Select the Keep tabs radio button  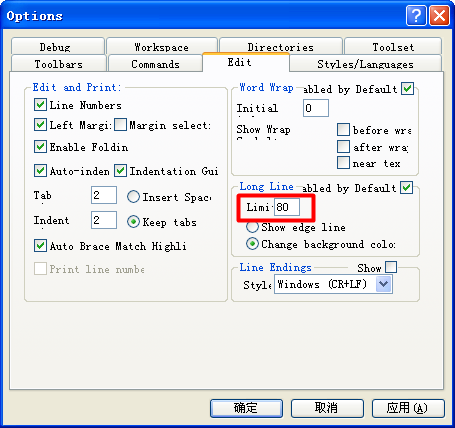133,222
